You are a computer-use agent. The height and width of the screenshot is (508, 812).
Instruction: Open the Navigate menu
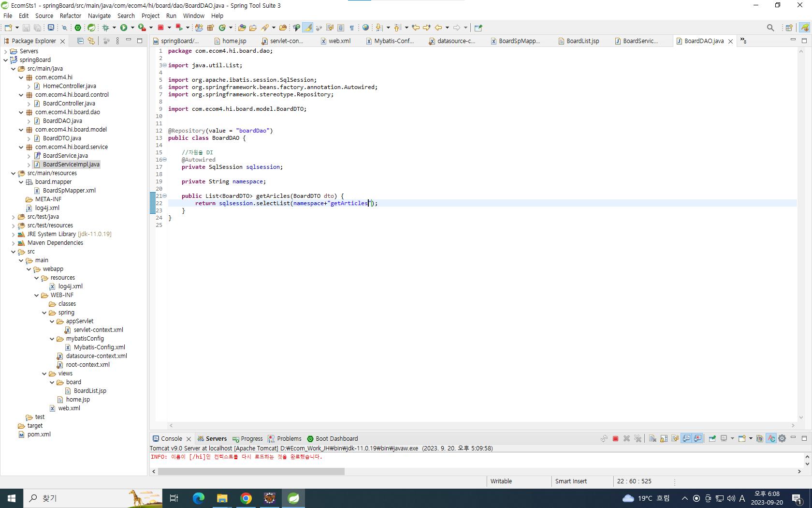(x=99, y=16)
